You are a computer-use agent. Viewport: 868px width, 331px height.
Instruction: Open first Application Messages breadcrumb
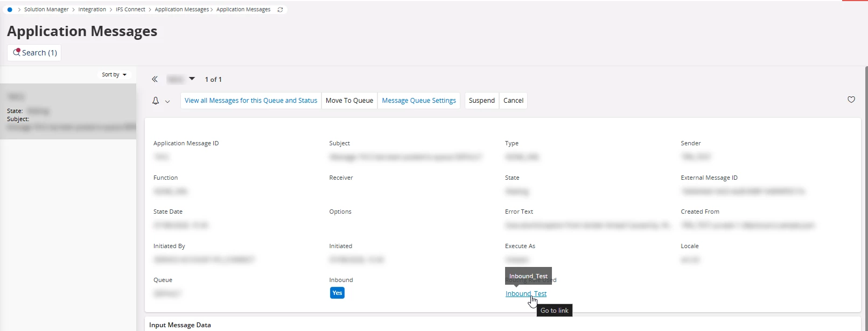pyautogui.click(x=181, y=10)
